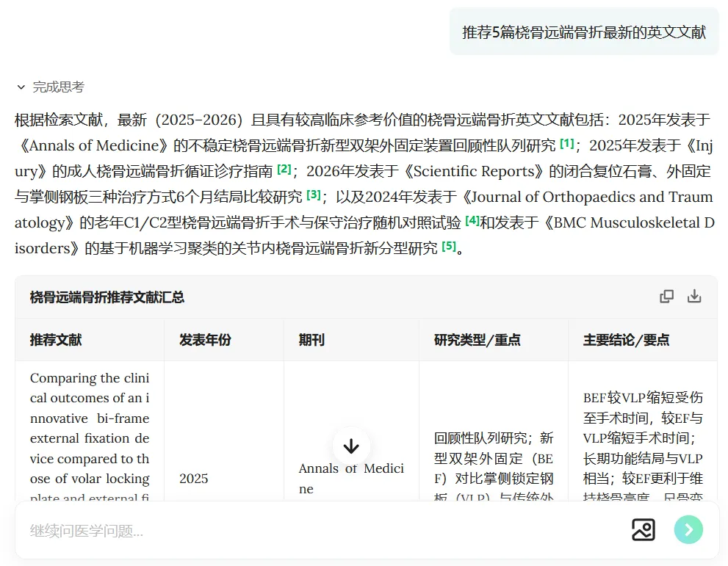Click the scroll-down arrow button
The image size is (728, 566).
351,446
